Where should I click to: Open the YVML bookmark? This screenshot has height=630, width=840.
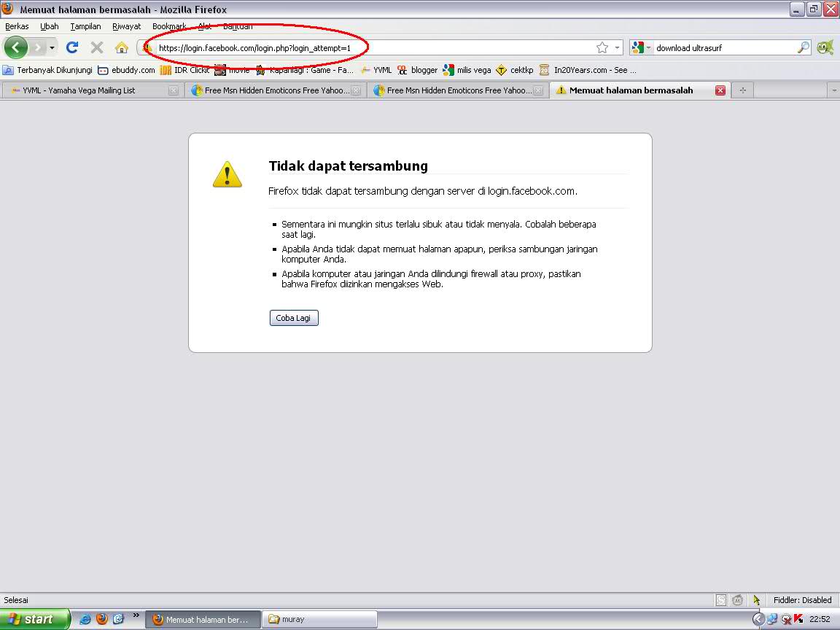pyautogui.click(x=376, y=70)
